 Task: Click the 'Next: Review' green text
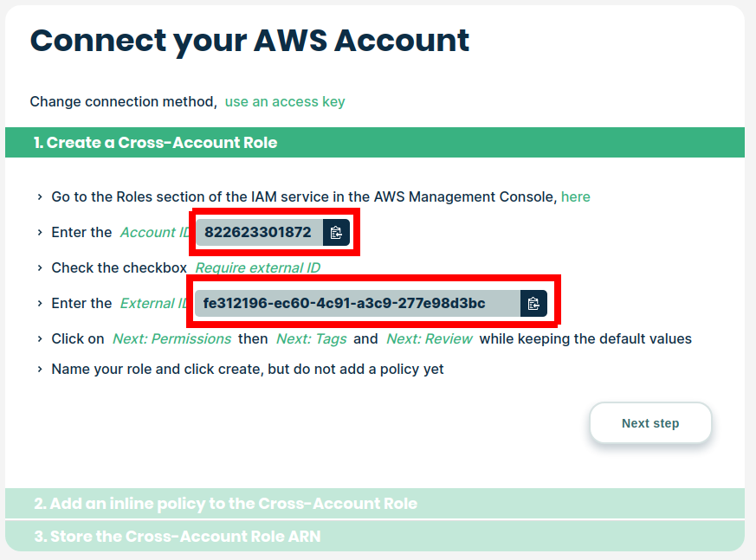pyautogui.click(x=430, y=338)
